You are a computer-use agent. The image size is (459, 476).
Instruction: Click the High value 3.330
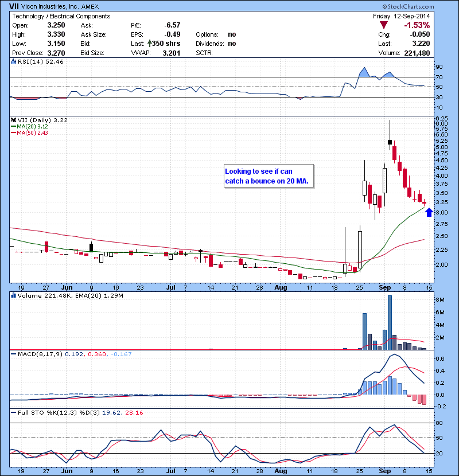(56, 34)
